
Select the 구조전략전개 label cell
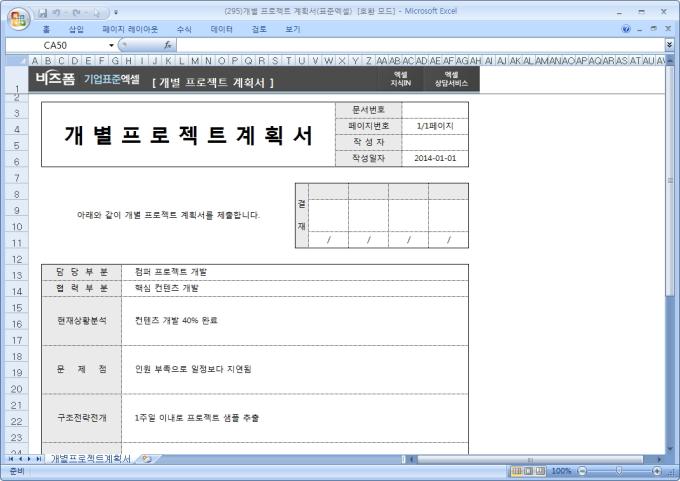(82, 418)
